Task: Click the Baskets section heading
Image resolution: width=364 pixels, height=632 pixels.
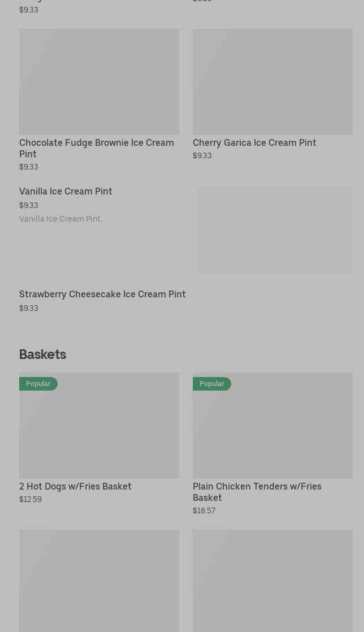Action: point(42,354)
